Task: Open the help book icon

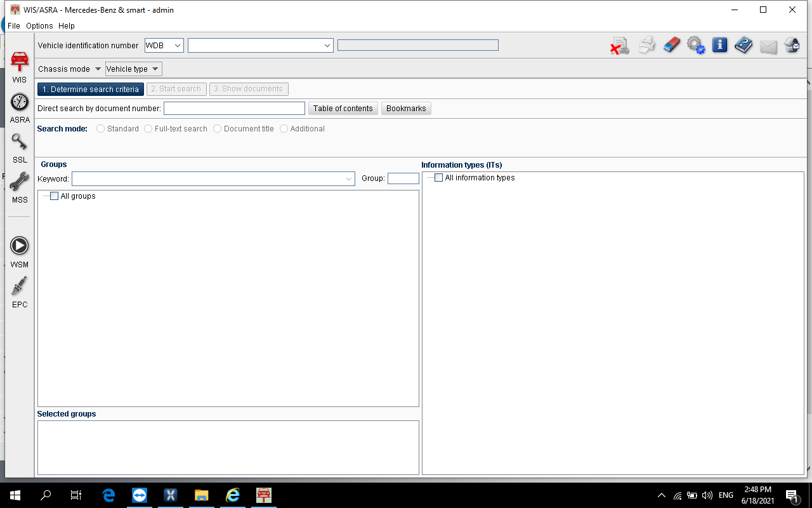Action: point(743,45)
